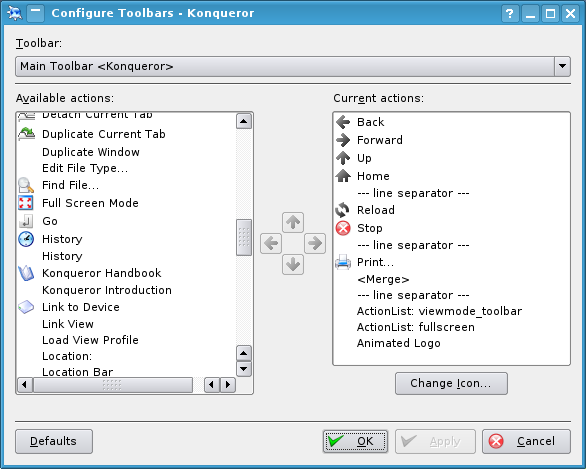Select Konqueror Introduction entry
Image resolution: width=586 pixels, height=469 pixels.
[107, 290]
